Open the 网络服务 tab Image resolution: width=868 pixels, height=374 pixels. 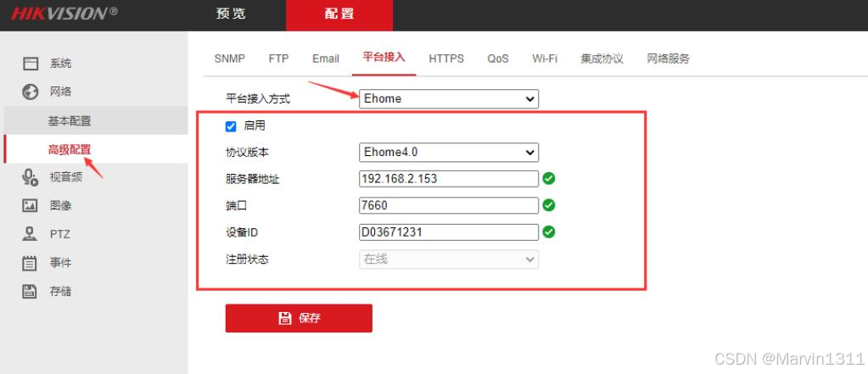(x=668, y=59)
